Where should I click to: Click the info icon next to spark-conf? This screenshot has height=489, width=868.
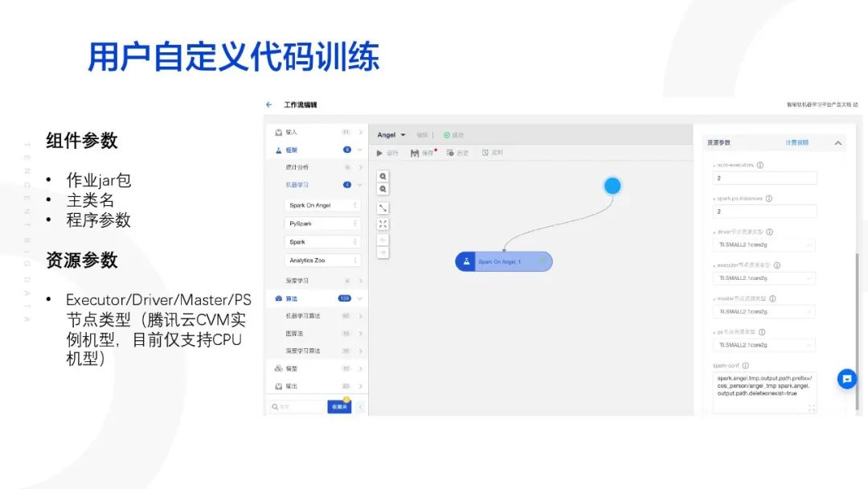[x=746, y=365]
